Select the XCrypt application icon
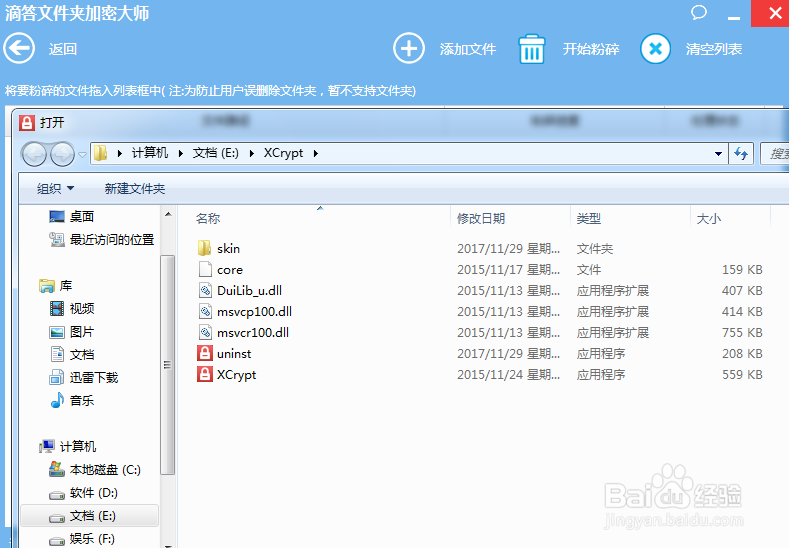Image resolution: width=789 pixels, height=548 pixels. pyautogui.click(x=205, y=374)
